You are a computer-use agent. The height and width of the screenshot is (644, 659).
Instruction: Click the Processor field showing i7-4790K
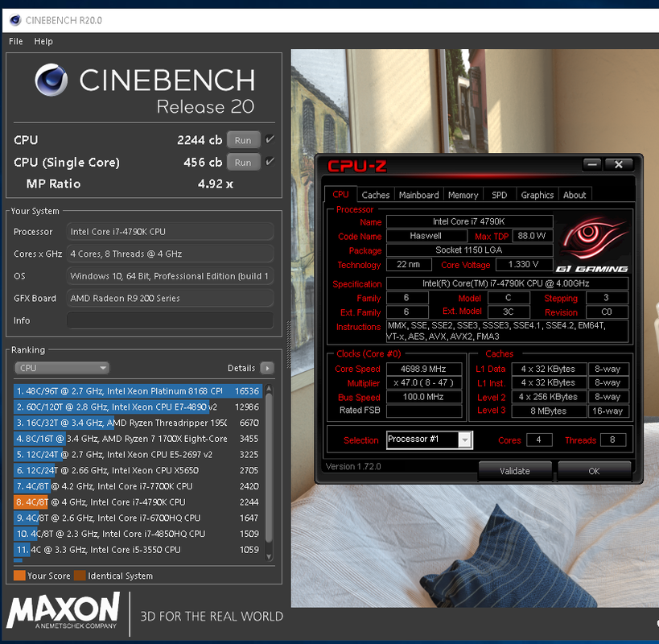point(170,232)
